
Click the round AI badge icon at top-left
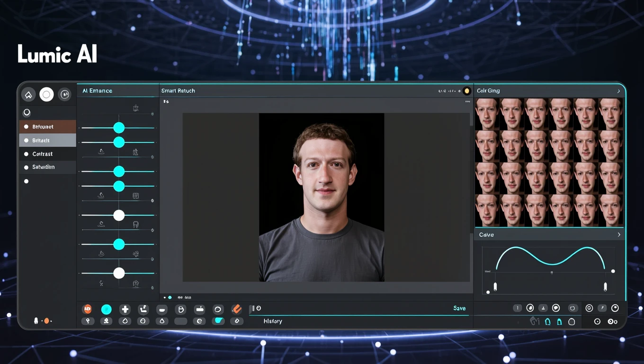tap(64, 94)
